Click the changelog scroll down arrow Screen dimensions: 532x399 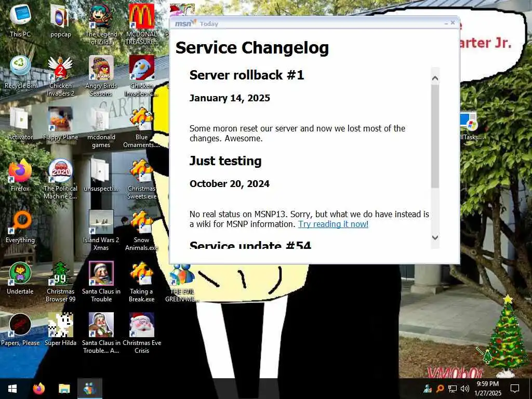435,237
